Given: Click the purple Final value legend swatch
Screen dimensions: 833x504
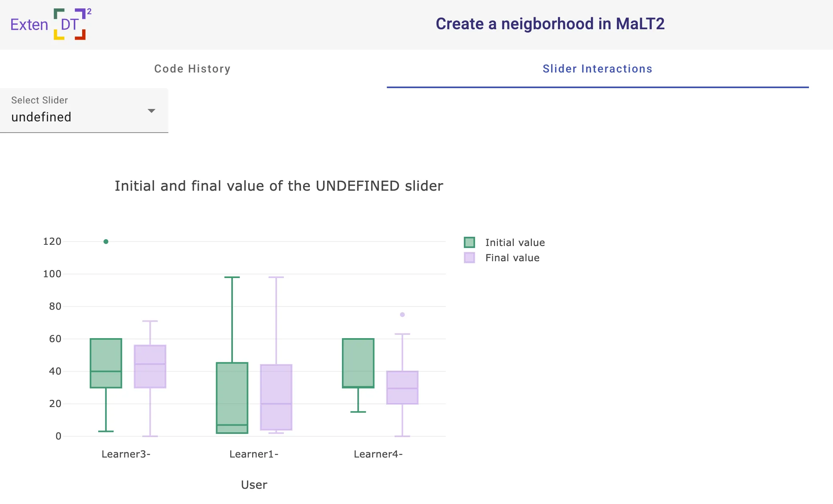Looking at the screenshot, I should coord(470,258).
